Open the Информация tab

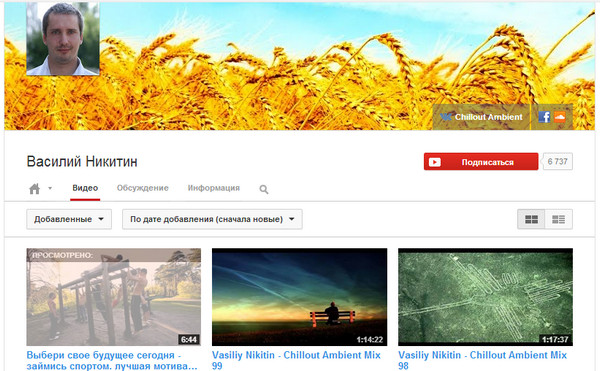pyautogui.click(x=214, y=188)
